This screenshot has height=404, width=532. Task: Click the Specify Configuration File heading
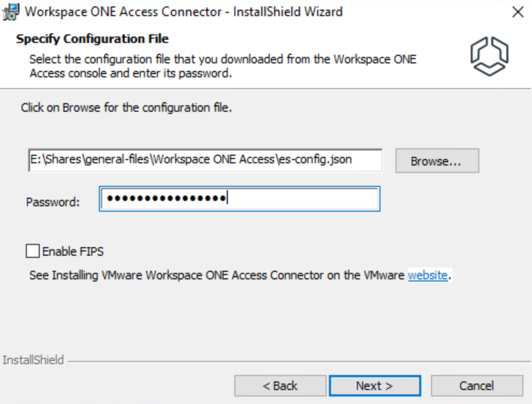[x=92, y=39]
